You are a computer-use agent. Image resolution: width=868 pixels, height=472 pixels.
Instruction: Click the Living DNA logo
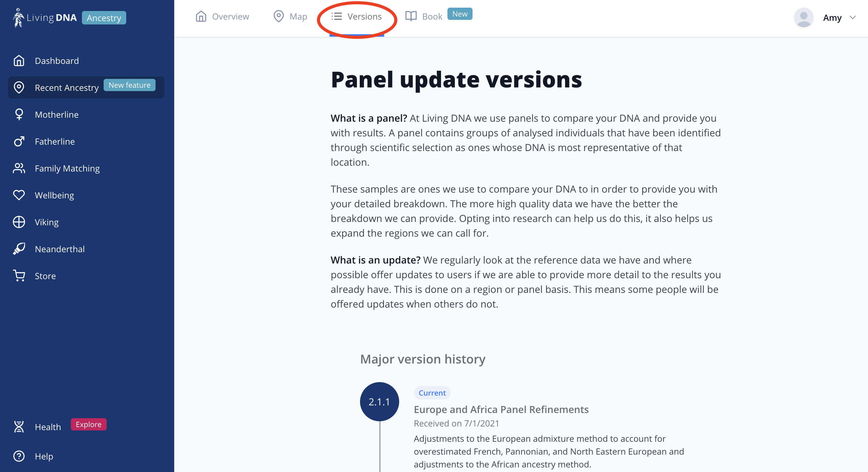tap(45, 17)
